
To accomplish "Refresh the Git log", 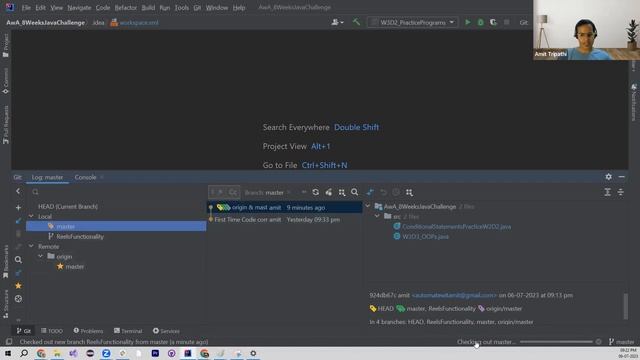I will click(316, 192).
